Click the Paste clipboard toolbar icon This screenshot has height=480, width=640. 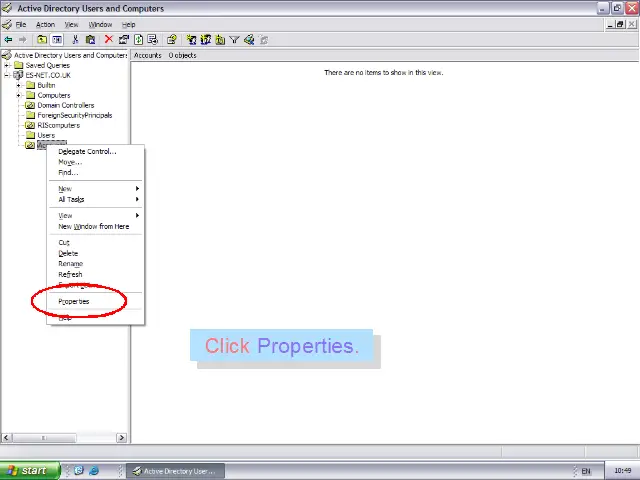click(91, 40)
